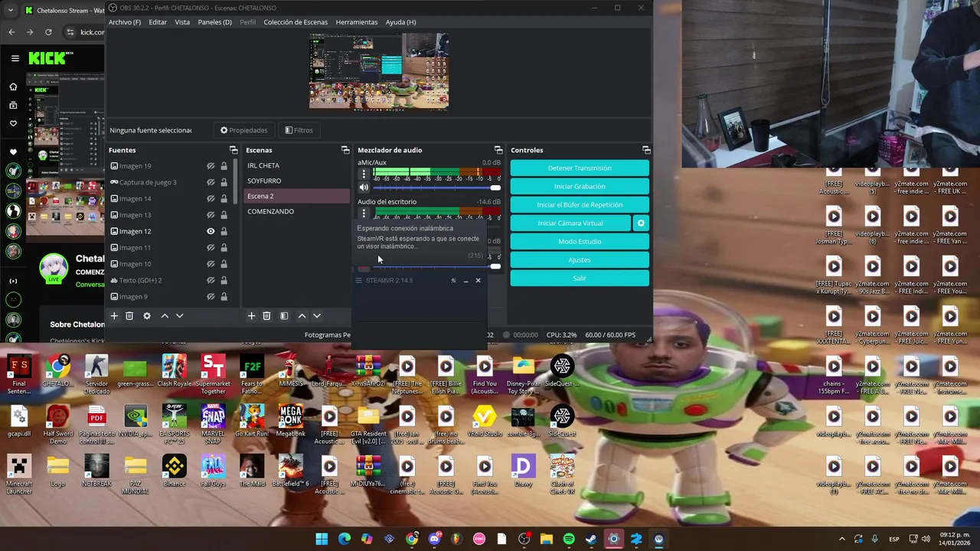Hide the Imagen 12 source

(x=211, y=231)
